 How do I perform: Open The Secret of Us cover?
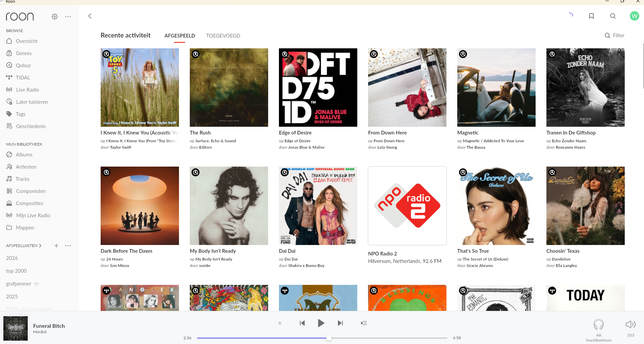pos(496,206)
